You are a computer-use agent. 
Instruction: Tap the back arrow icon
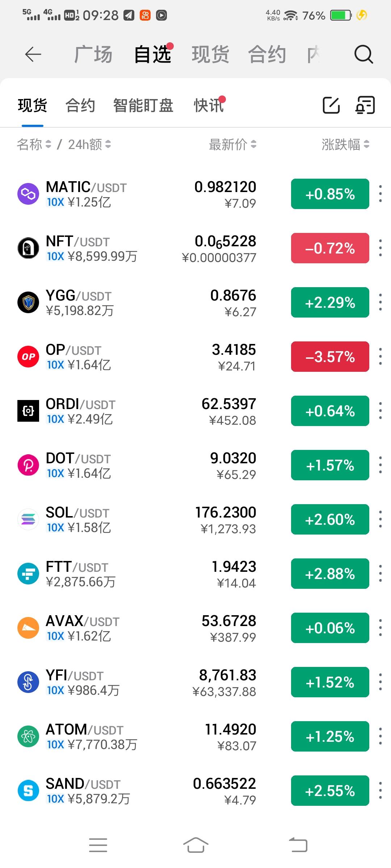click(33, 55)
